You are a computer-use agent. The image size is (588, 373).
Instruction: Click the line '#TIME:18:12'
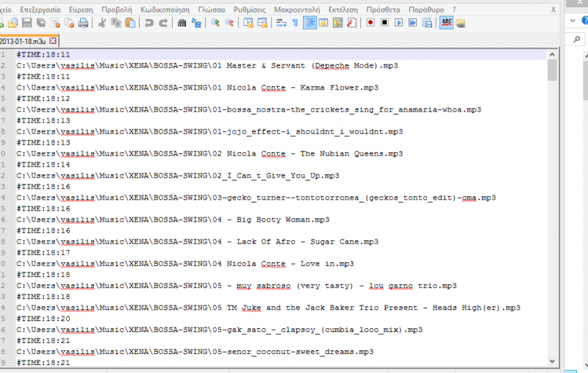click(x=43, y=99)
